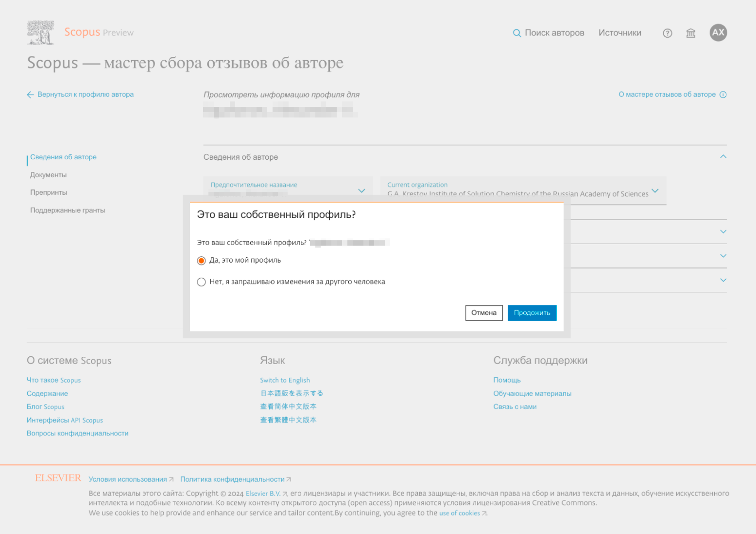The width and height of the screenshot is (756, 534).
Task: Select Документы sidebar item
Action: click(x=48, y=175)
